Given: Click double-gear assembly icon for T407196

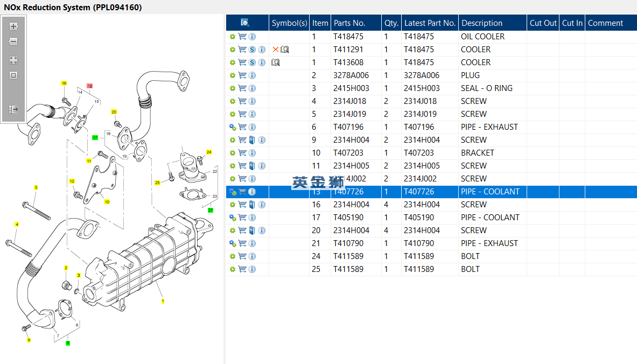Looking at the screenshot, I should 233,127.
